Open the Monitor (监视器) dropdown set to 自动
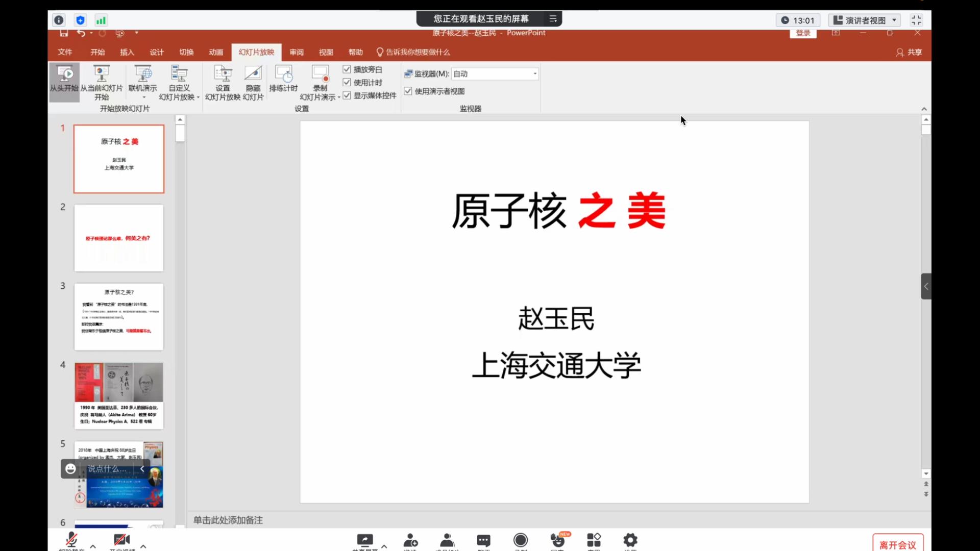This screenshot has width=980, height=551. 495,73
